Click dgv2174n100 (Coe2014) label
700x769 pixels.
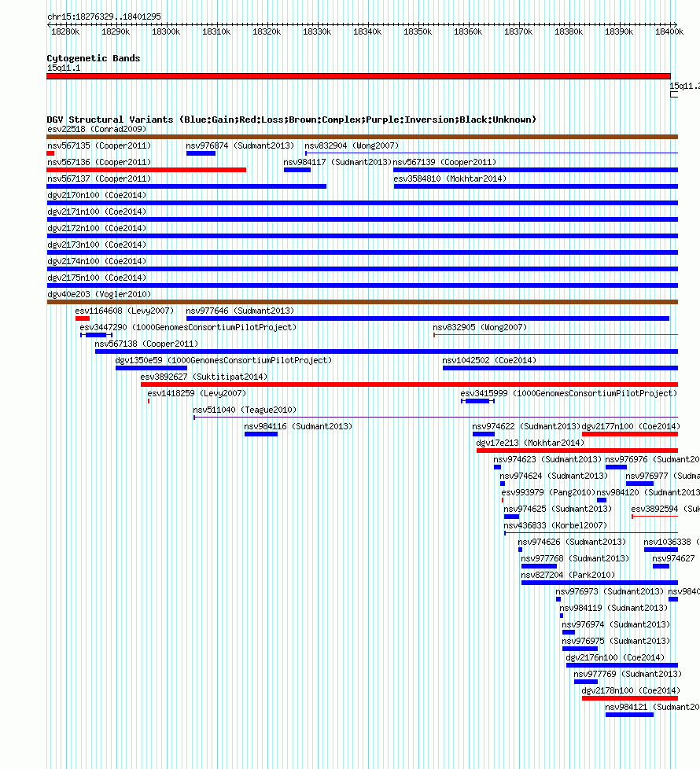tap(97, 261)
